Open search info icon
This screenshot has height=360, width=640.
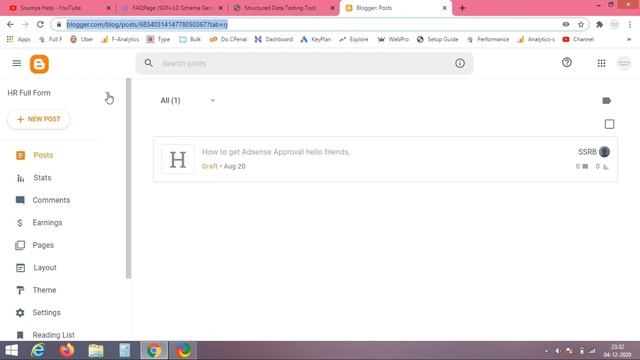point(460,63)
